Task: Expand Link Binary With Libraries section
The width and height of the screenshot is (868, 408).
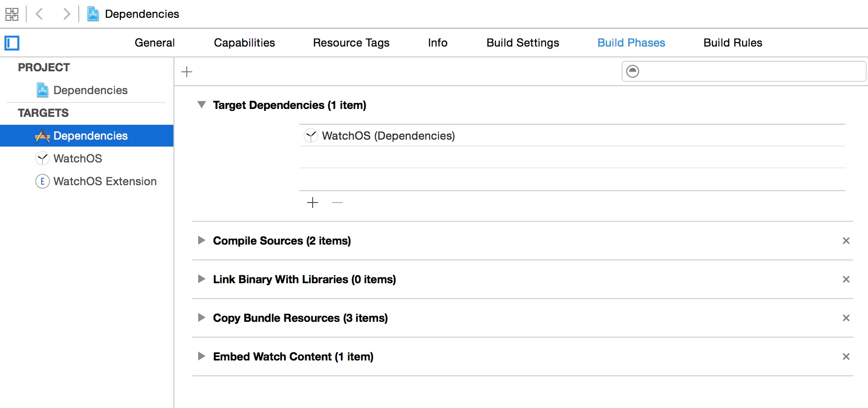Action: [x=201, y=279]
